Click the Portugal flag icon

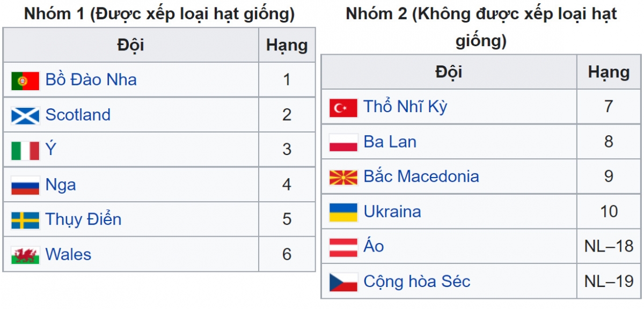[x=25, y=80]
